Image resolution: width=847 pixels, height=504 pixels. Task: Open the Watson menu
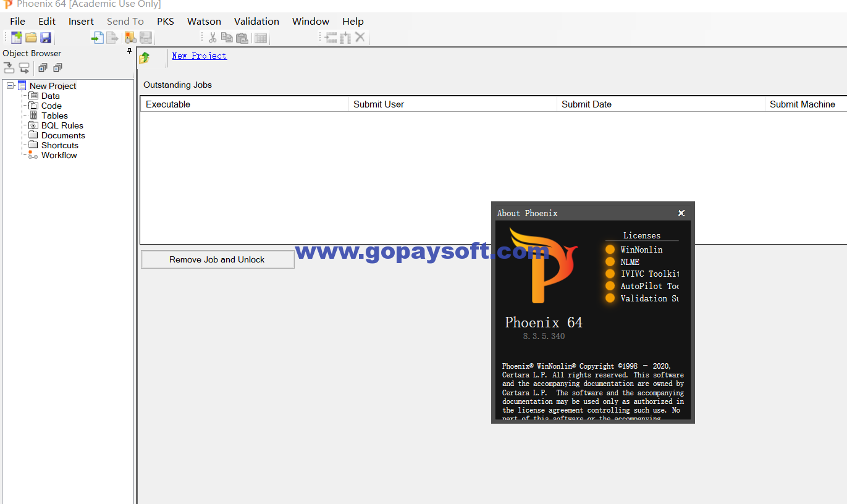204,21
